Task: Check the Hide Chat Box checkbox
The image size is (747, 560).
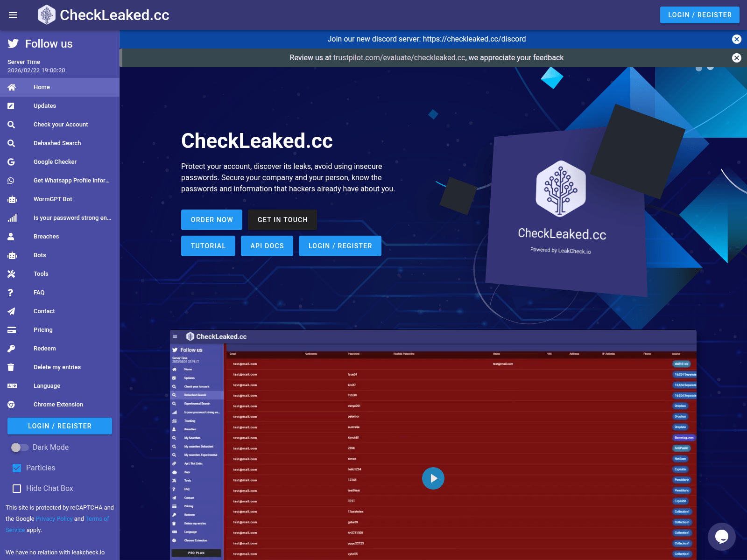Action: [17, 489]
